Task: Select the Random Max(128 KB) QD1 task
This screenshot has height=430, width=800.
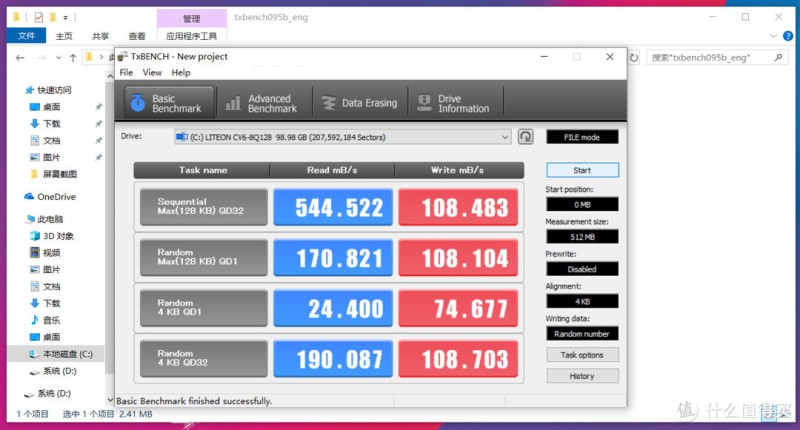Action: 204,257
